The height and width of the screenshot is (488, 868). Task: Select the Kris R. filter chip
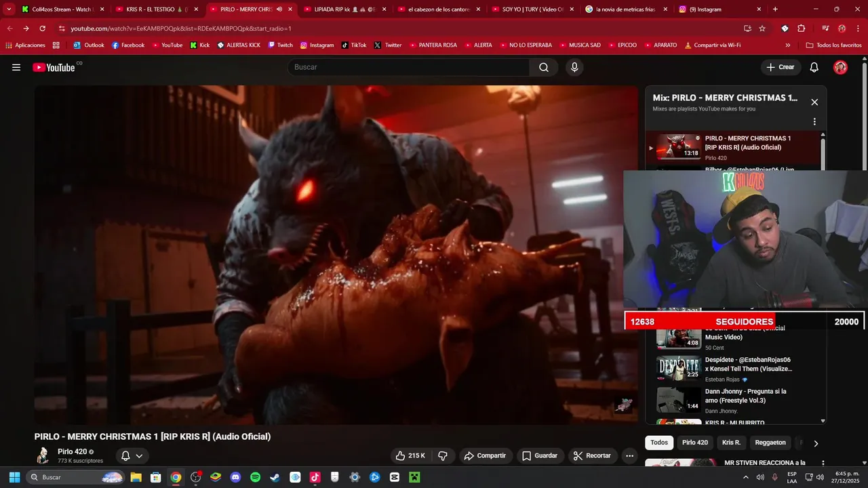(732, 443)
